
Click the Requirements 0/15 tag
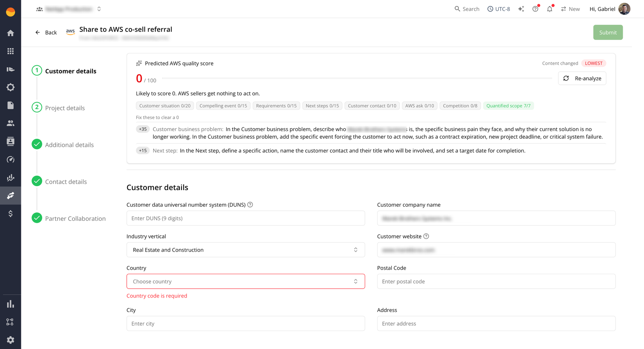pos(277,106)
